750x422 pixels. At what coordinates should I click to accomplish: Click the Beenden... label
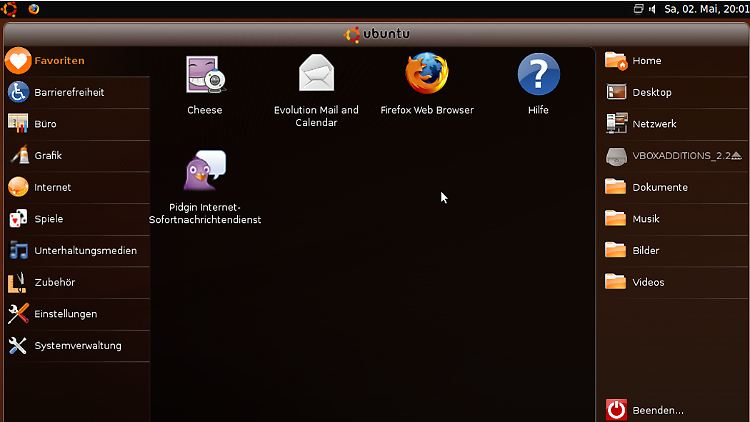[x=658, y=410]
